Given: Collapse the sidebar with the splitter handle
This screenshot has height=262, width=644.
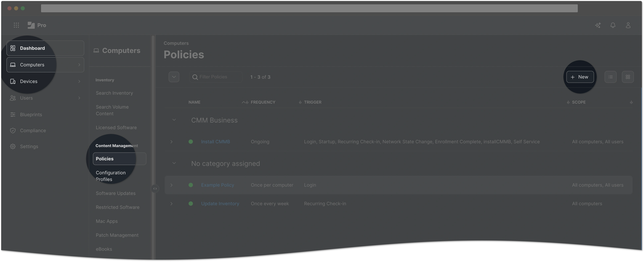Looking at the screenshot, I should (x=155, y=189).
